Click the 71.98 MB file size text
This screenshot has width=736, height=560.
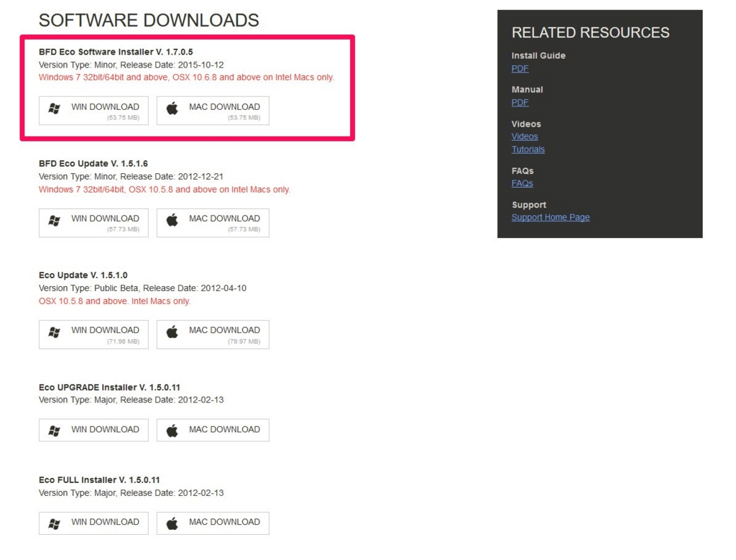click(124, 341)
